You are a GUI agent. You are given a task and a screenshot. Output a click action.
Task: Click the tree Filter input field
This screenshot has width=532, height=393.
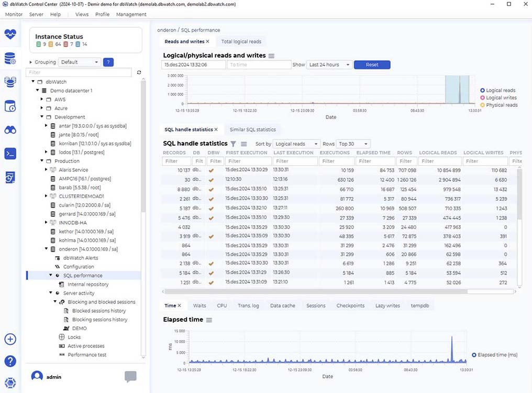79,72
